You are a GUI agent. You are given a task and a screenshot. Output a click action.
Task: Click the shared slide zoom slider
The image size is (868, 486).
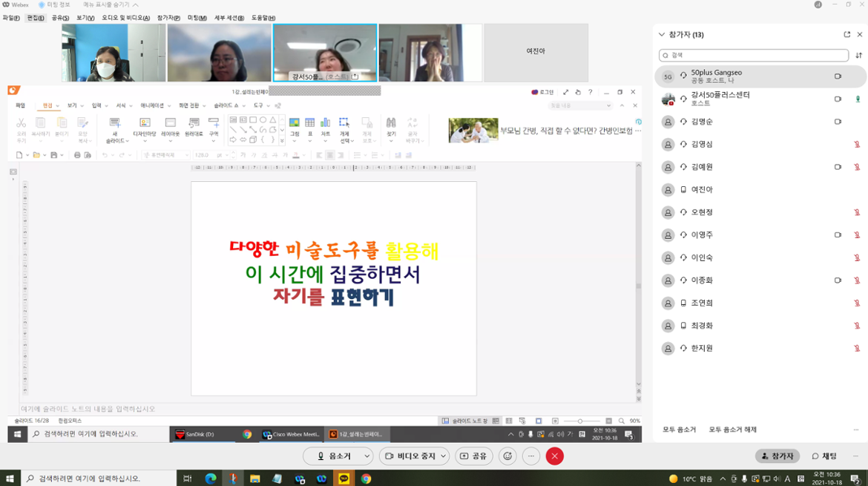click(580, 421)
